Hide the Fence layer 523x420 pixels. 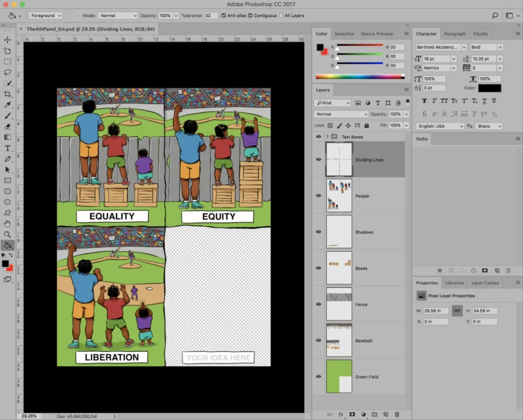point(319,304)
